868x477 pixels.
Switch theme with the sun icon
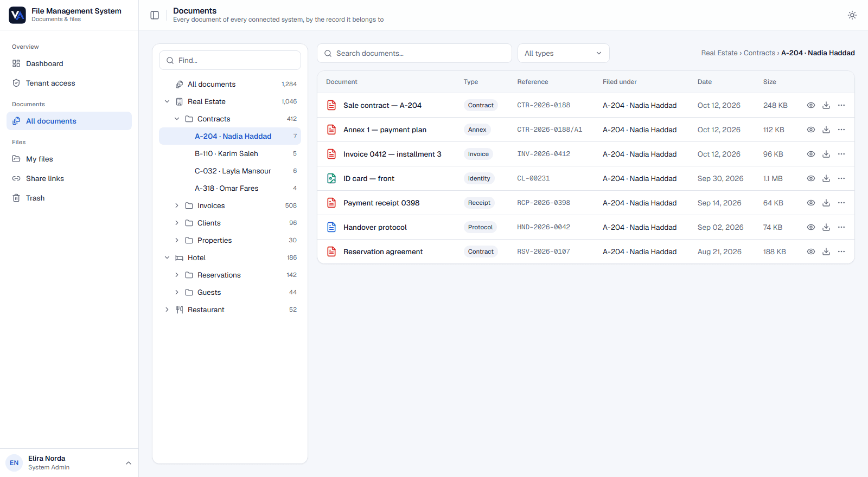click(852, 15)
